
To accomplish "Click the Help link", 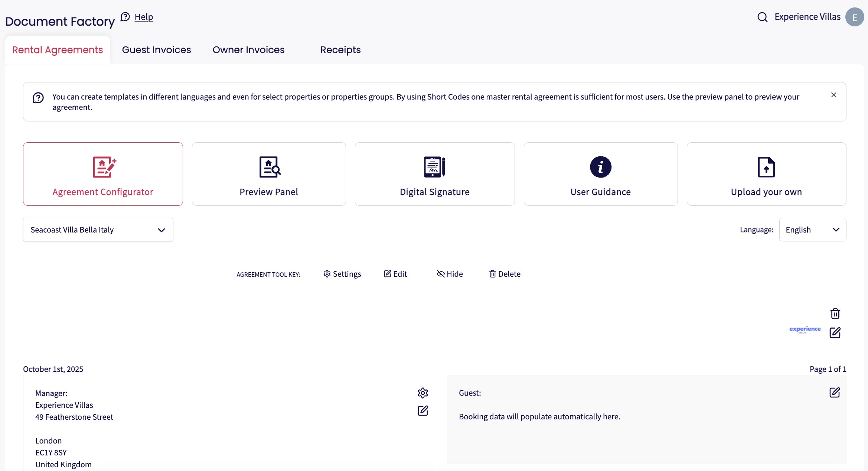I will coord(144,17).
